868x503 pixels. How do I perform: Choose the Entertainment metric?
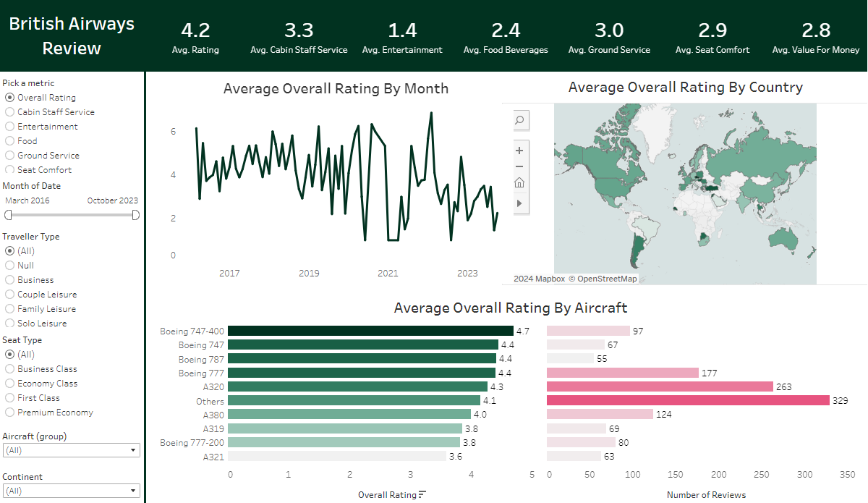pos(9,127)
